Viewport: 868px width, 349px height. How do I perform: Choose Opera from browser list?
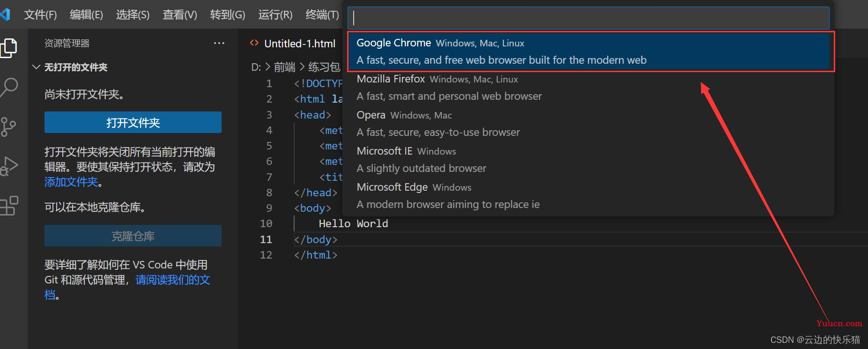point(588,124)
